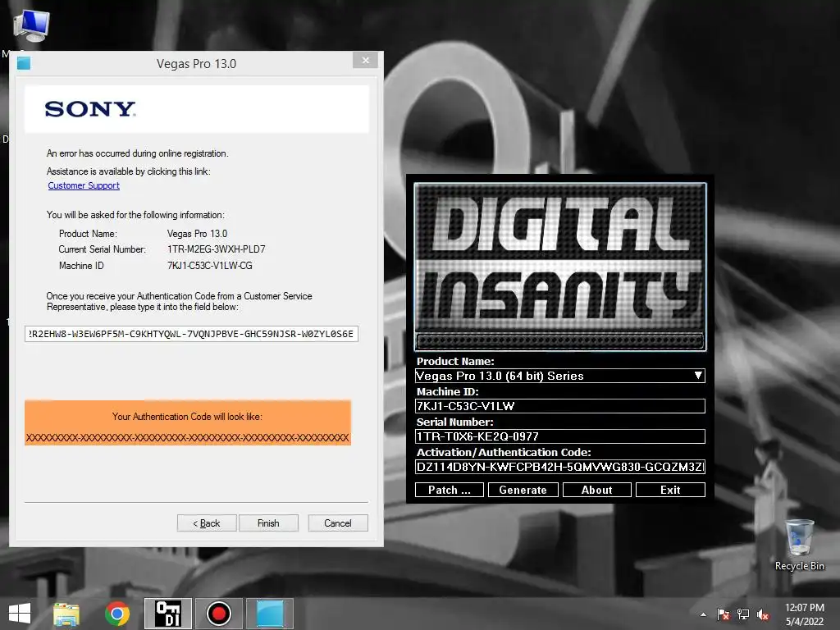Open Action Center flag in tray
The width and height of the screenshot is (840, 630).
[724, 614]
